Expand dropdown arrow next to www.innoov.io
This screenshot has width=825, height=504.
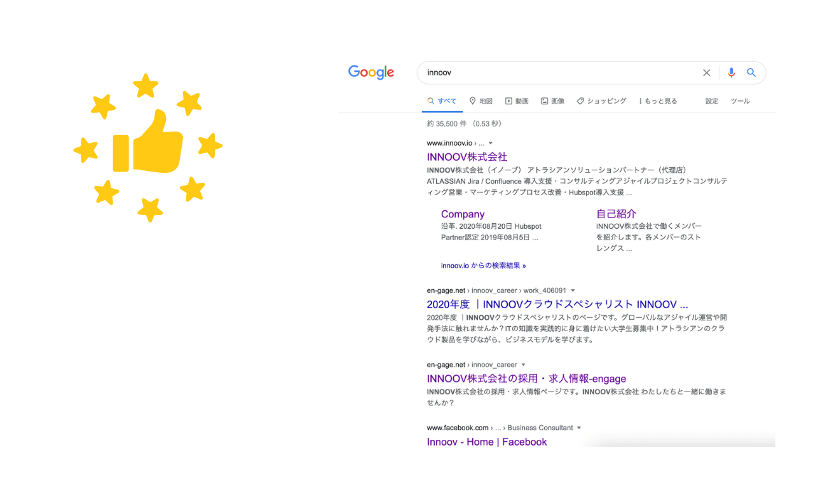[x=491, y=144]
